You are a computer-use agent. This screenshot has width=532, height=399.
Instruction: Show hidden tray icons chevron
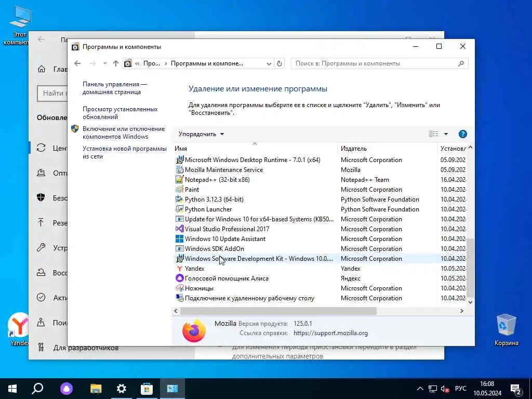click(x=420, y=389)
